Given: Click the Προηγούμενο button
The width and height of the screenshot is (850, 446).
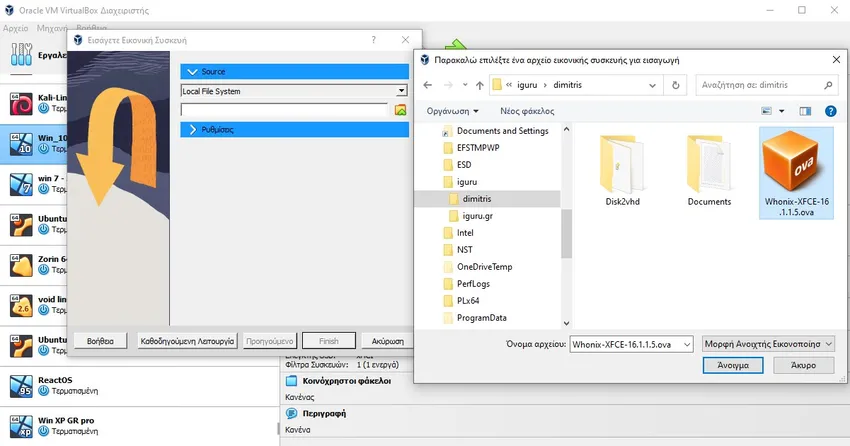Looking at the screenshot, I should [270, 341].
